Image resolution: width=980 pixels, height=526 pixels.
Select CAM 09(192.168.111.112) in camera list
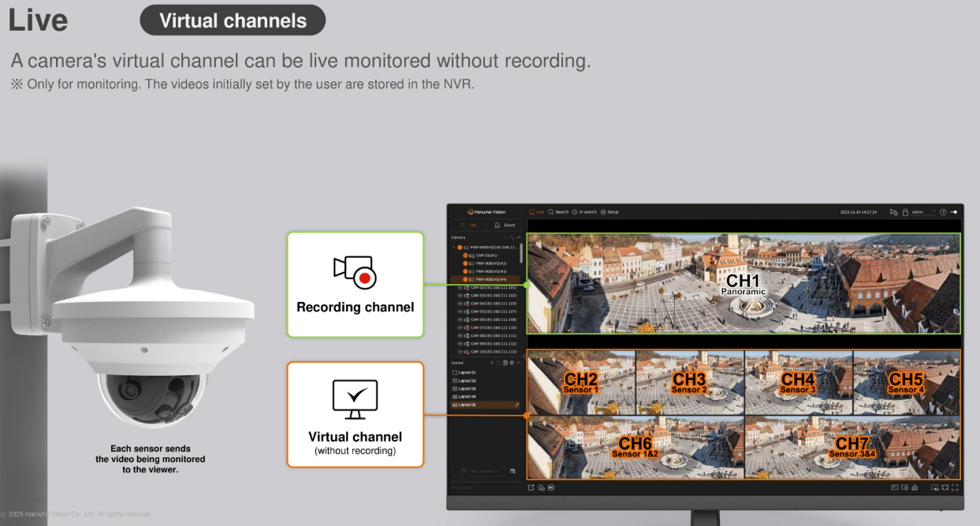487,344
